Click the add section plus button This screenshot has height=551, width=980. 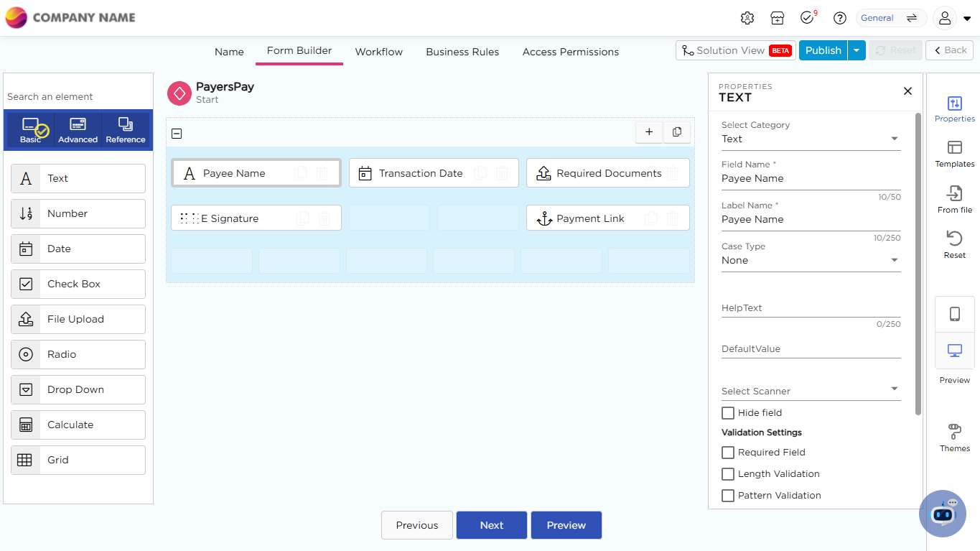[649, 132]
